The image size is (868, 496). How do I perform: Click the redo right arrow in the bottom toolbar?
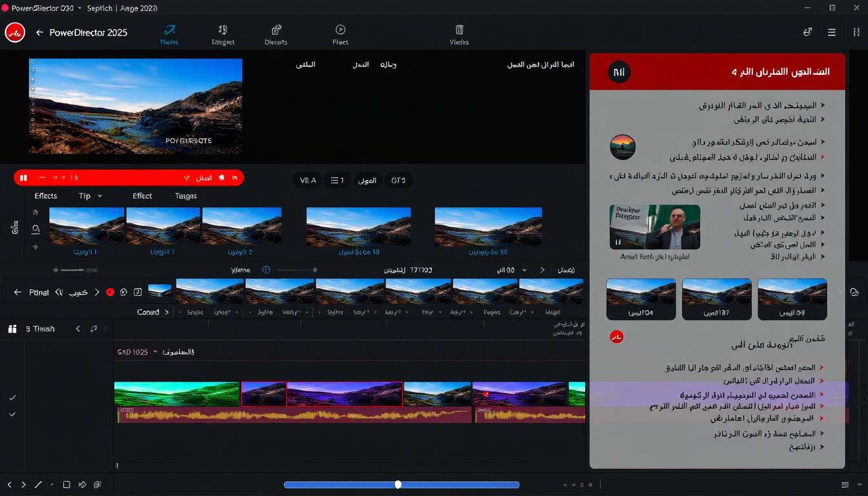(23, 484)
